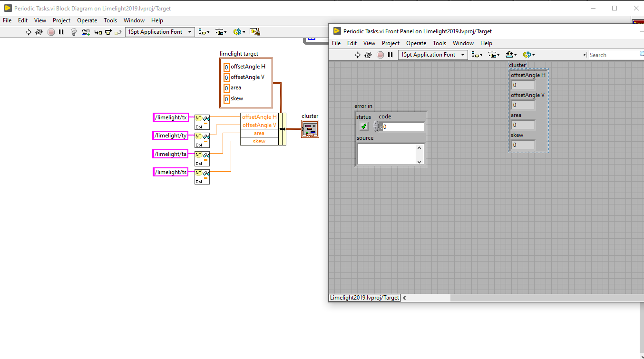Open the Block Diagram font dropdown
This screenshot has width=644, height=359.
160,32
